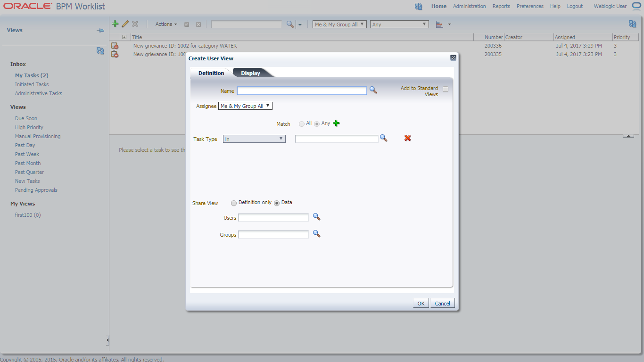Browse Groups with the magnifying glass icon
The width and height of the screenshot is (644, 362).
coord(316,234)
